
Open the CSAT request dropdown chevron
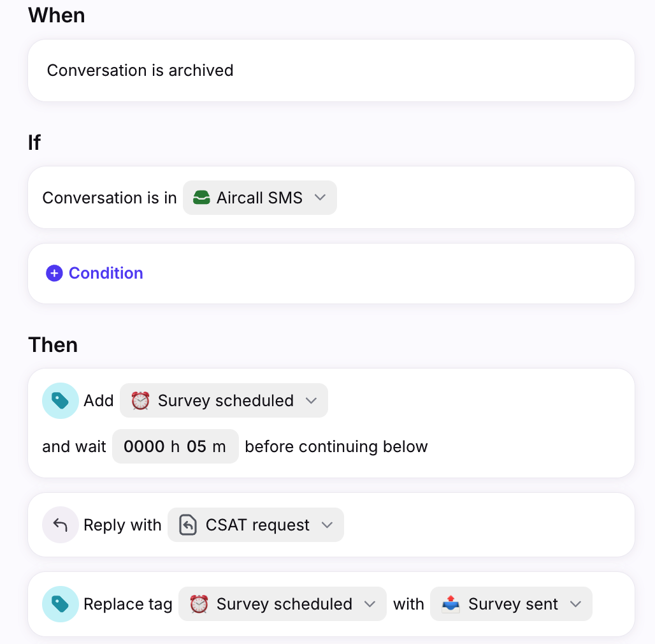pos(327,525)
